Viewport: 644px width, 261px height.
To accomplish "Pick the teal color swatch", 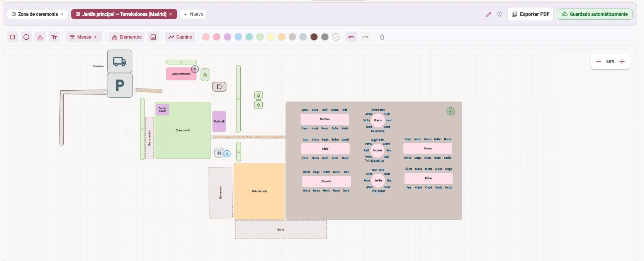I will 249,37.
